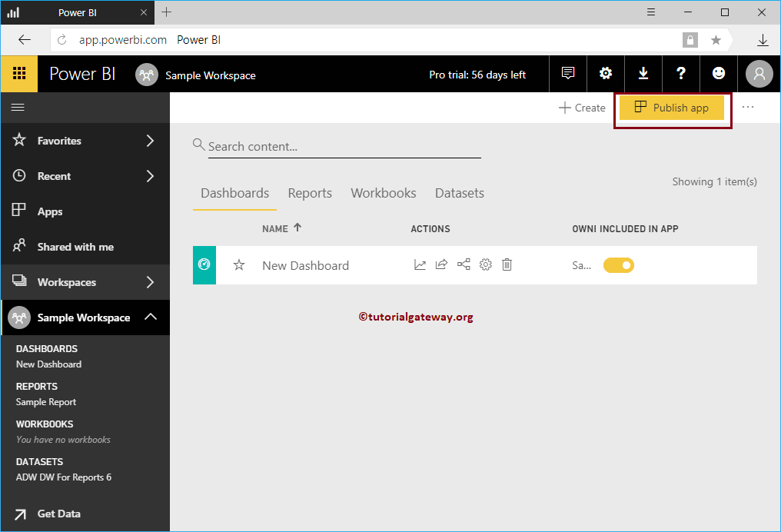Switch to the Reports tab
The height and width of the screenshot is (532, 781).
point(310,193)
